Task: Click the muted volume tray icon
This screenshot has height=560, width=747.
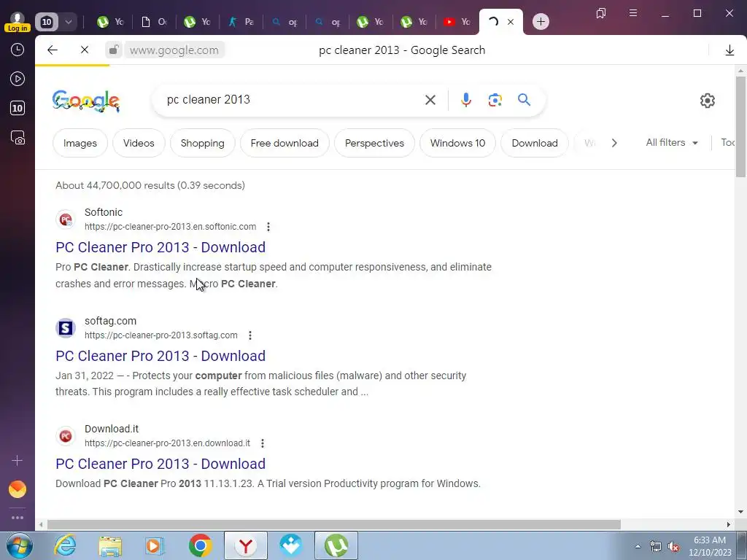Action: pyautogui.click(x=673, y=547)
